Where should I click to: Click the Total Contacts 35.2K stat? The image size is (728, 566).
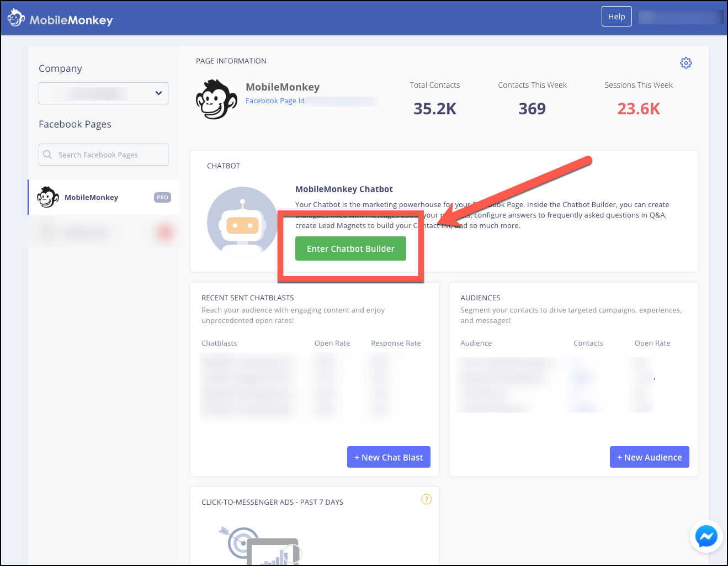(435, 109)
